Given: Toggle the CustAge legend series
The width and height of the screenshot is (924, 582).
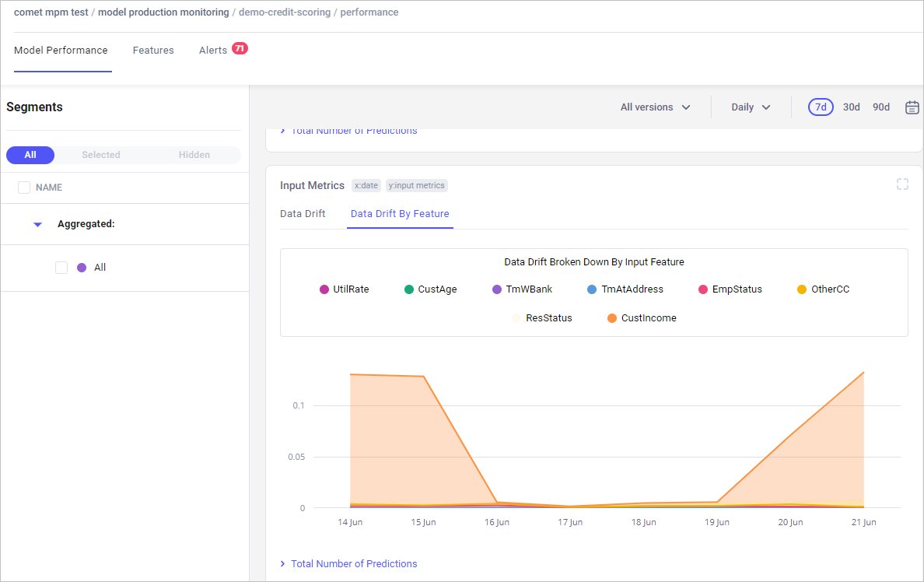Looking at the screenshot, I should [430, 289].
